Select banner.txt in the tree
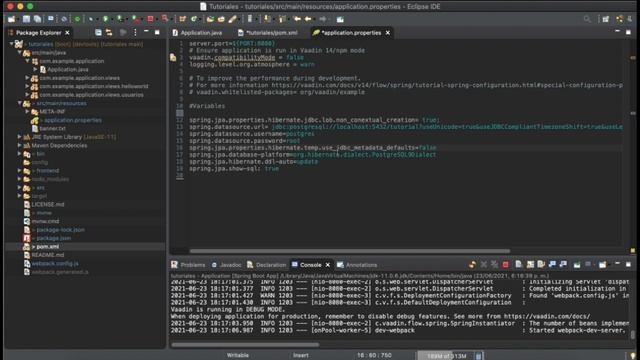This screenshot has height=360, width=640. tap(52, 128)
